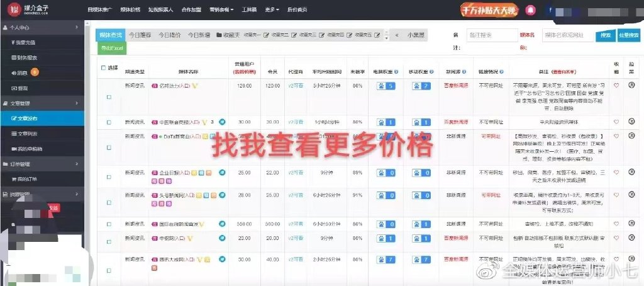Edit 收藏夹一 with its pencil icon
This screenshot has height=286, width=644.
(267, 35)
